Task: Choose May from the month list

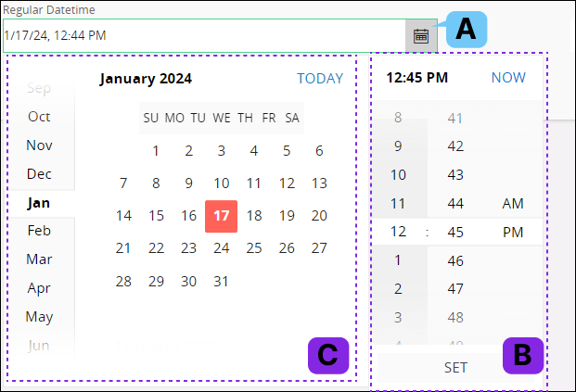Action: [x=39, y=316]
